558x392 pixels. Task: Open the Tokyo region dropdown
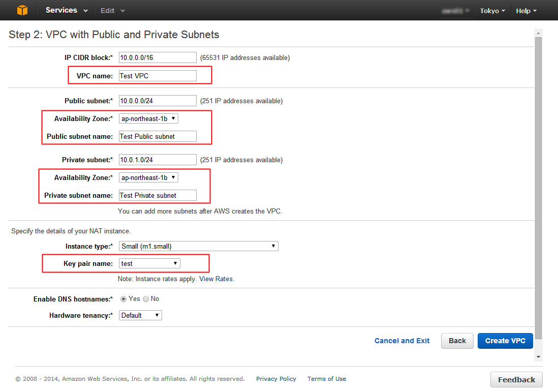pos(492,11)
